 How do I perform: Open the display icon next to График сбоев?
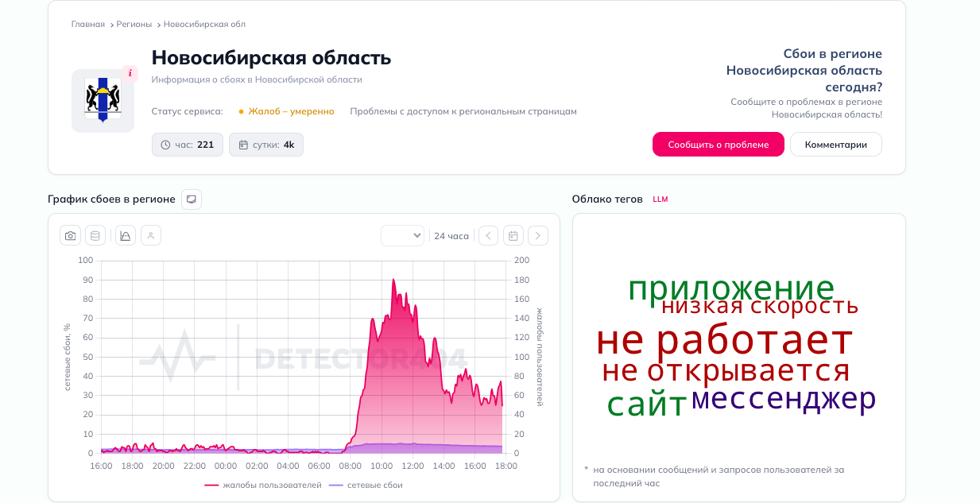(x=192, y=199)
